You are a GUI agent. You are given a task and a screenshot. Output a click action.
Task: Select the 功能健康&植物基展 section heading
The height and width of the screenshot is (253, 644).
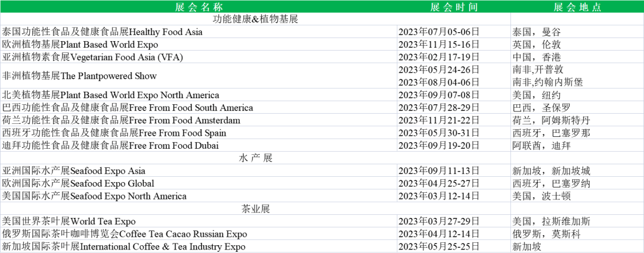[255, 19]
